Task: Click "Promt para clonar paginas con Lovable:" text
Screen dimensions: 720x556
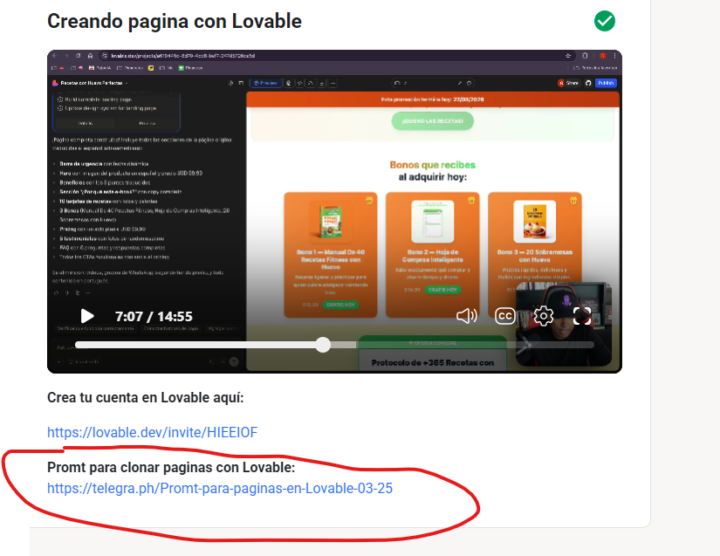Action: 171,467
